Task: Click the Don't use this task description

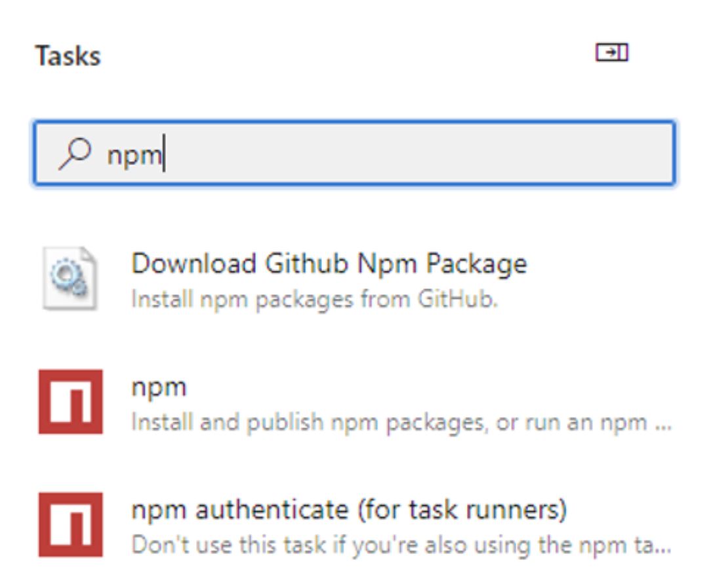Action: (401, 545)
